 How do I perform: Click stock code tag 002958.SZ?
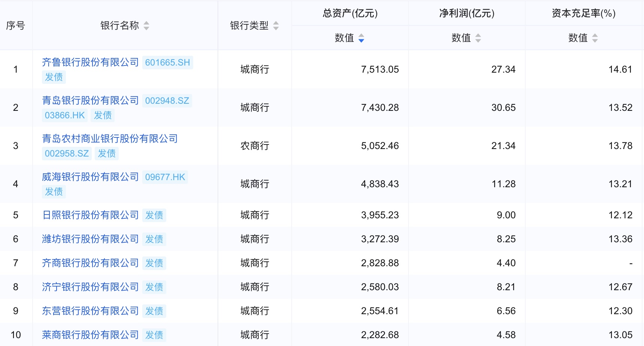[x=67, y=154]
